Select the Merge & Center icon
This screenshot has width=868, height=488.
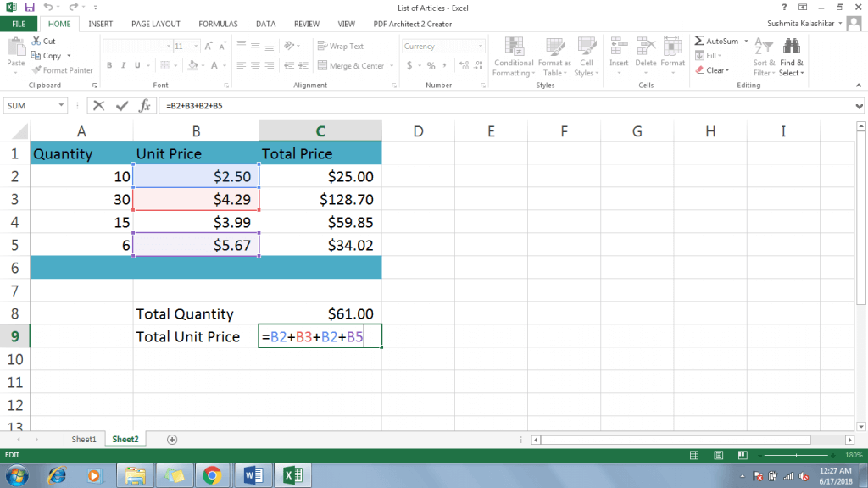click(348, 64)
